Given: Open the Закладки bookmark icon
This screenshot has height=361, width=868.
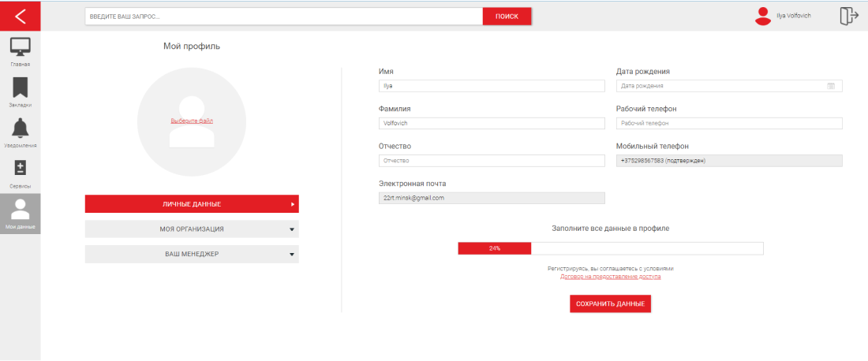Looking at the screenshot, I should (21, 87).
